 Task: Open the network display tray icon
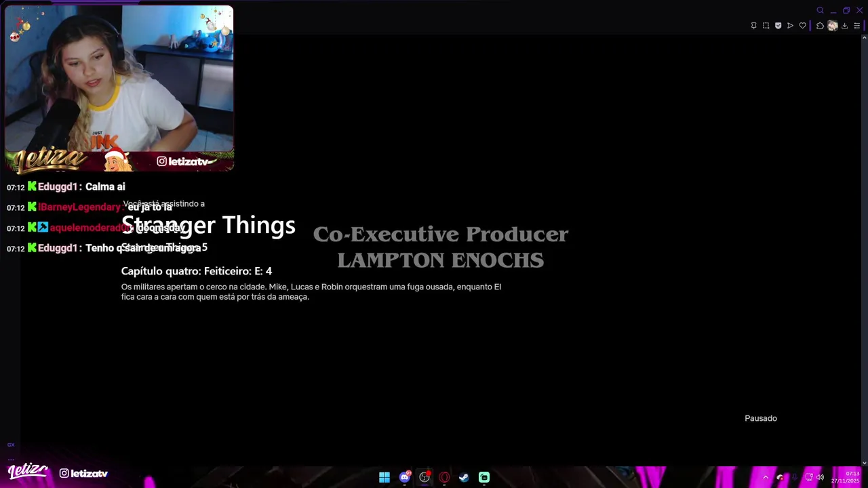809,477
